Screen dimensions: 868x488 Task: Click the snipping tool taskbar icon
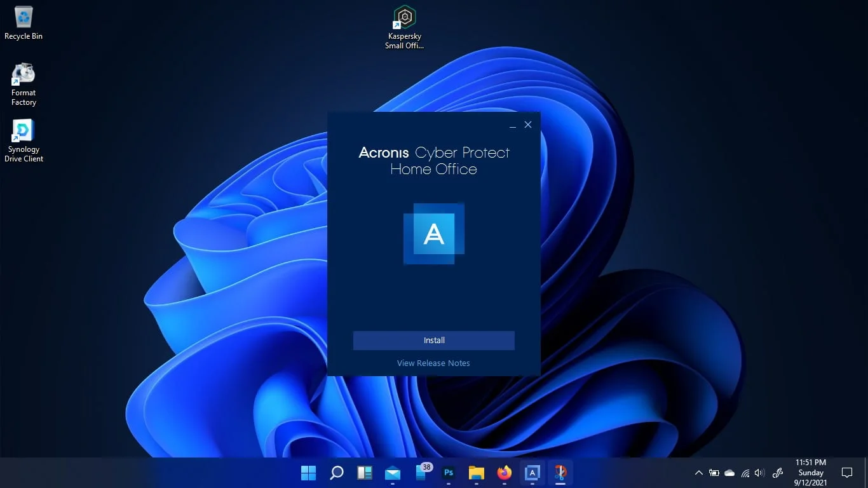pos(560,473)
